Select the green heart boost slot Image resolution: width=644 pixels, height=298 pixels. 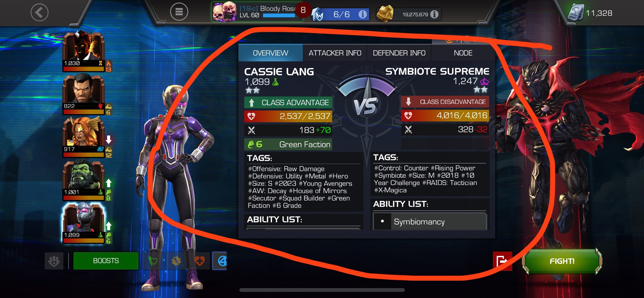(153, 261)
